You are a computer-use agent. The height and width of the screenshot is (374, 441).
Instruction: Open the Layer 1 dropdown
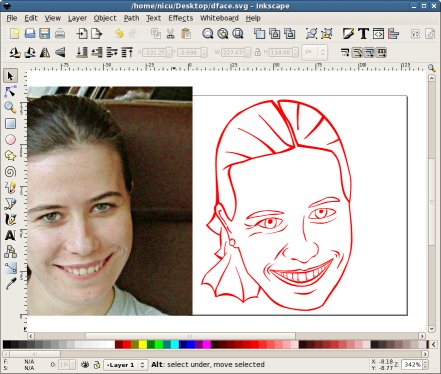pyautogui.click(x=125, y=365)
